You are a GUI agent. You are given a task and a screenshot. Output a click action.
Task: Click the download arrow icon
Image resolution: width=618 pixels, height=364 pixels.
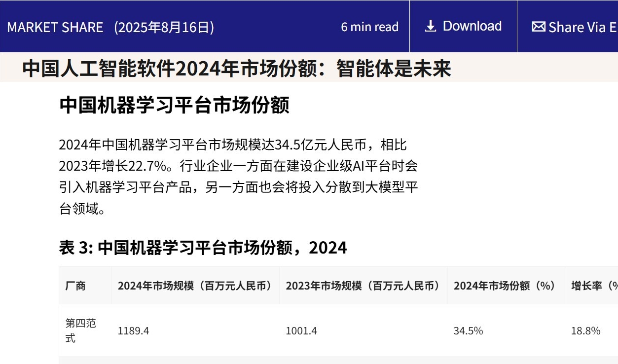pos(431,27)
